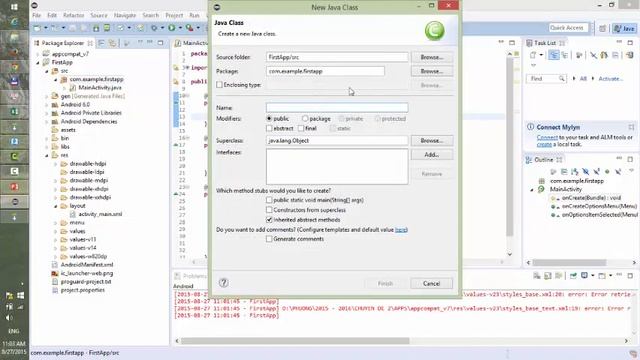Enable the Generate comments checkbox

click(269, 239)
